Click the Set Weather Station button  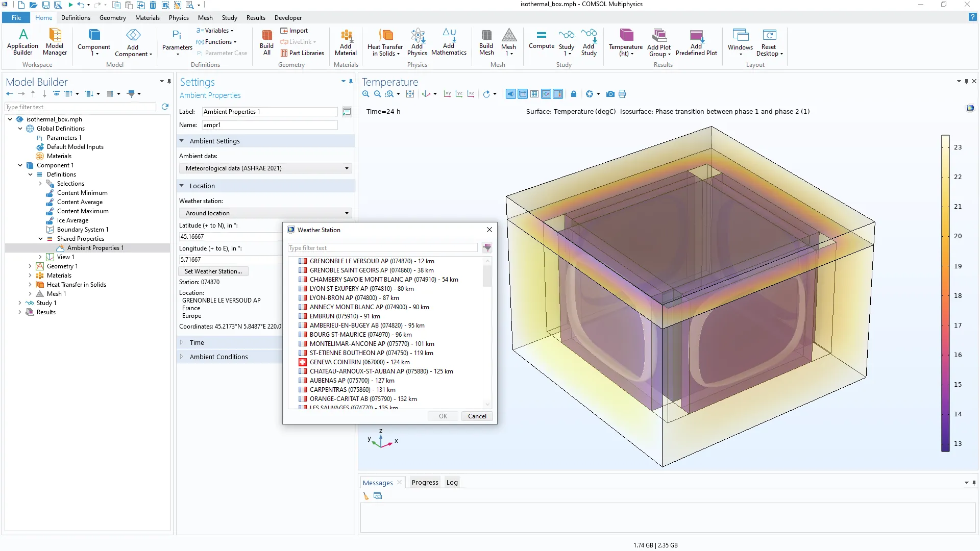pyautogui.click(x=213, y=271)
